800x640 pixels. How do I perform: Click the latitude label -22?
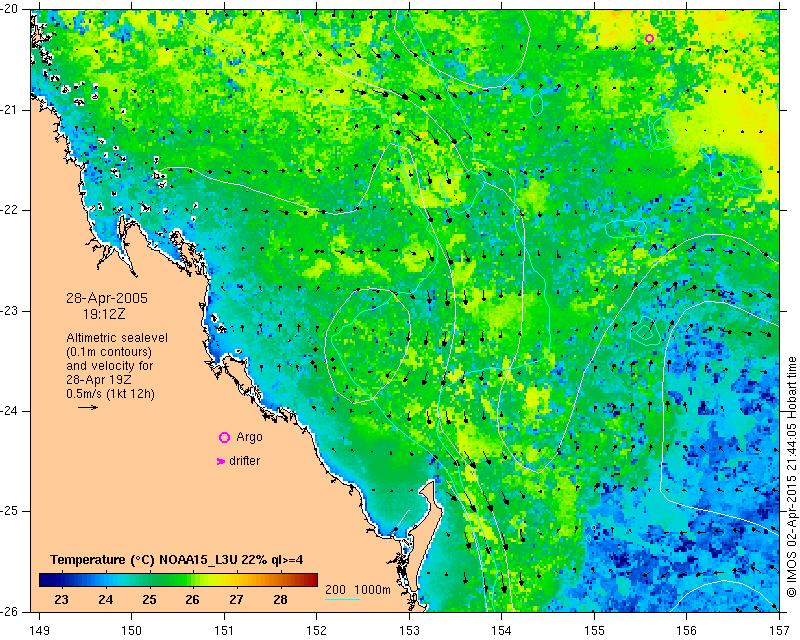point(11,210)
